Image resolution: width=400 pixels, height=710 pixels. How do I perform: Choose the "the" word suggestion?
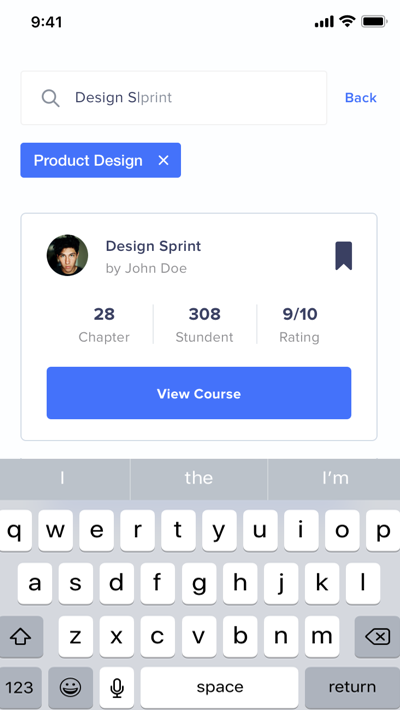[199, 478]
